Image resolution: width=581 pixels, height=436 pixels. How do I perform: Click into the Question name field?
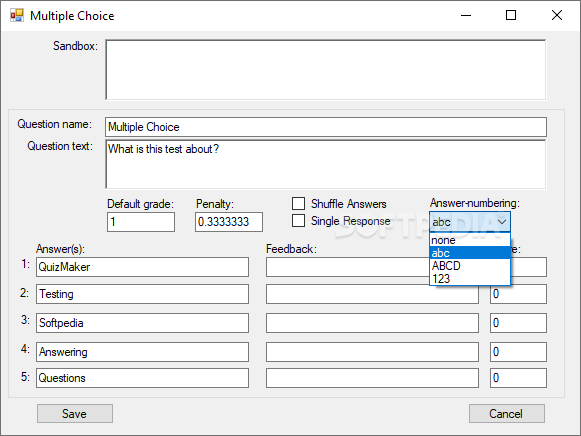pyautogui.click(x=326, y=127)
